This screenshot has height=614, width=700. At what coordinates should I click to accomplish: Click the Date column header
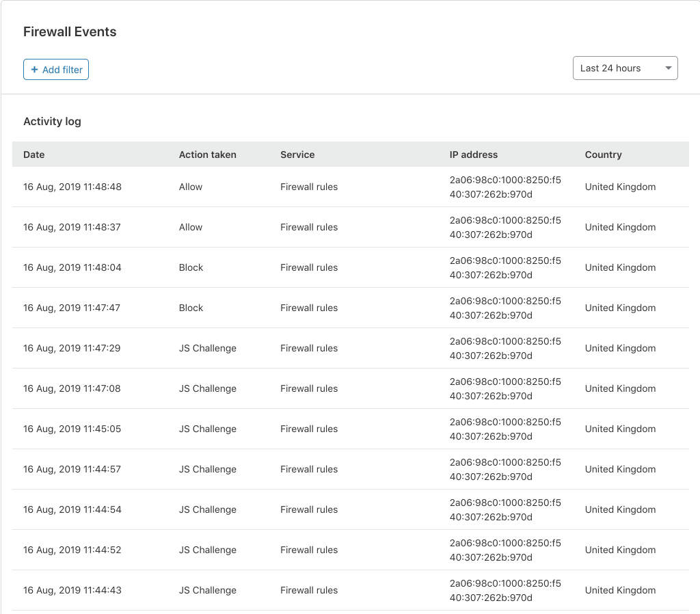(34, 155)
